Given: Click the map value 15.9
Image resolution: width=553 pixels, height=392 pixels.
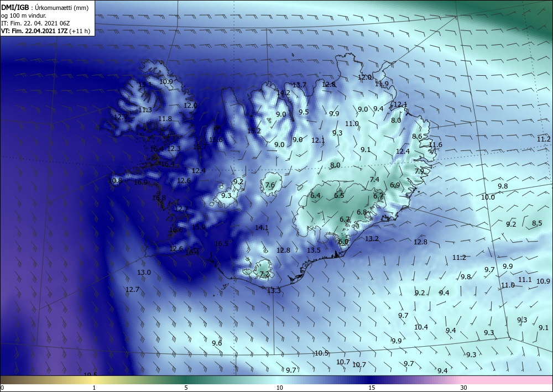Looking at the screenshot, I should pos(199,227).
